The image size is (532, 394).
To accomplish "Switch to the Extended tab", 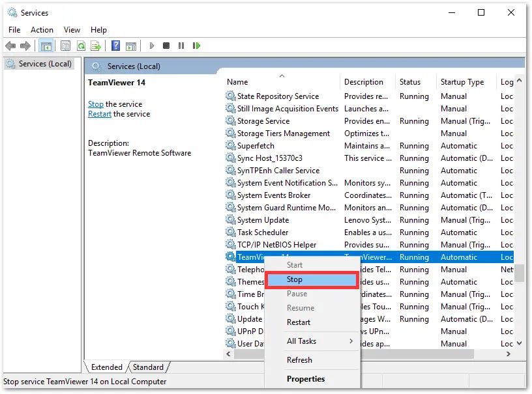I will 106,367.
